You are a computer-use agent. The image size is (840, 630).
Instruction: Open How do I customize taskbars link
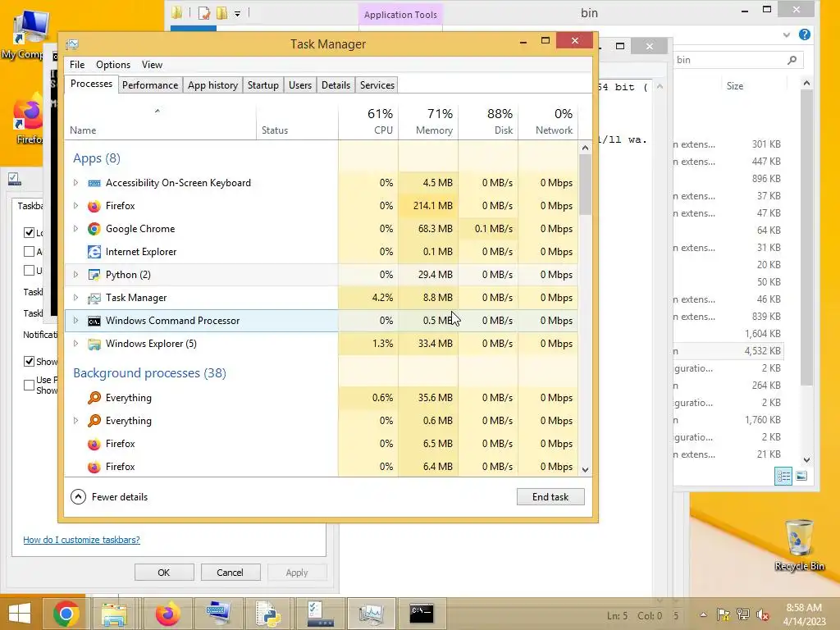(81, 540)
